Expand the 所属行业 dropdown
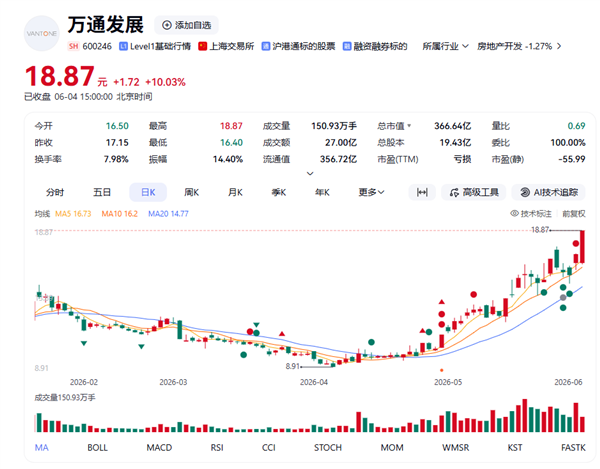This screenshot has height=469, width=600. [445, 46]
